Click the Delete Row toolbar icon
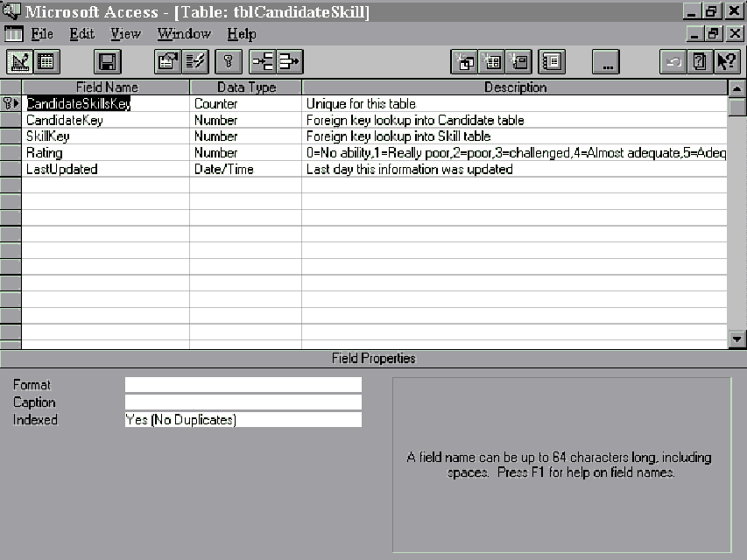Viewport: 747px width, 560px height. coord(290,62)
